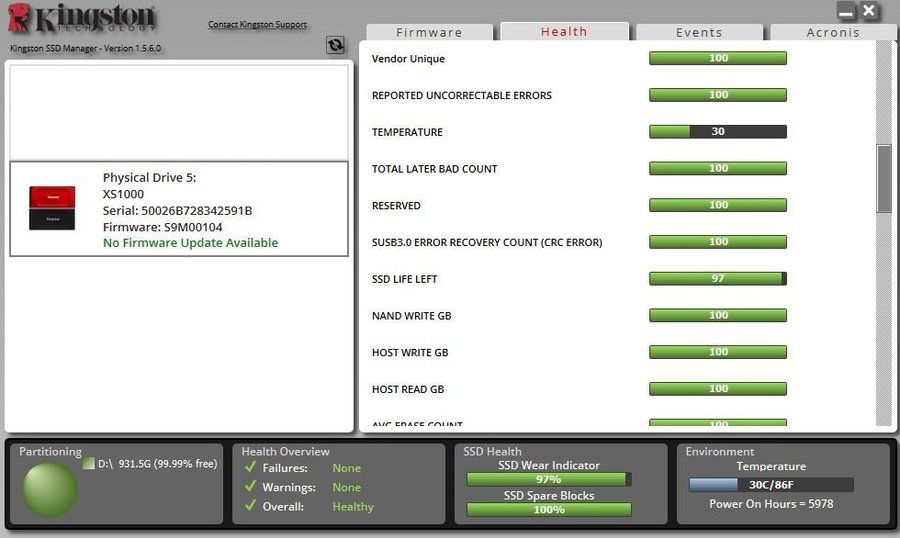Click the SSD Spare Blocks bar
900x538 pixels.
pyautogui.click(x=549, y=509)
